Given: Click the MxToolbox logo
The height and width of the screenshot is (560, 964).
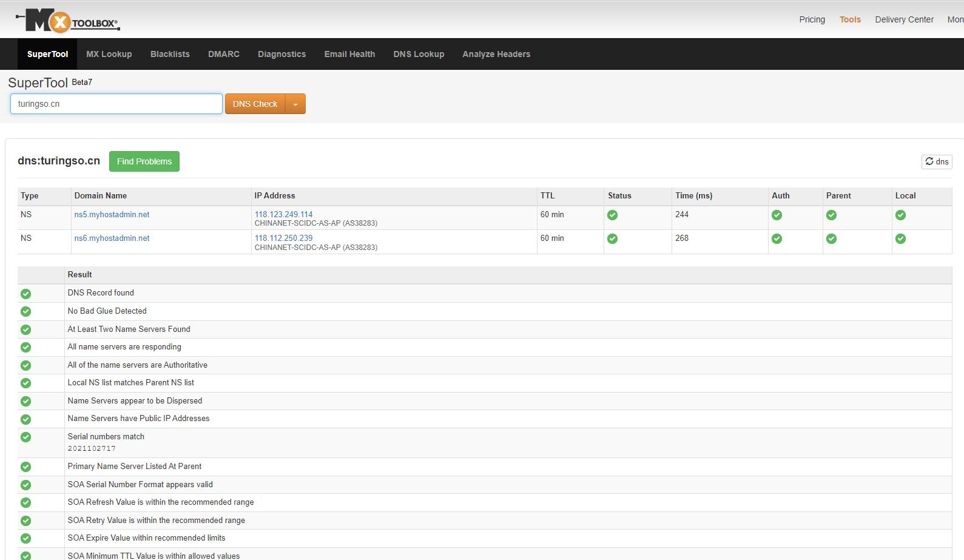Looking at the screenshot, I should (67, 21).
